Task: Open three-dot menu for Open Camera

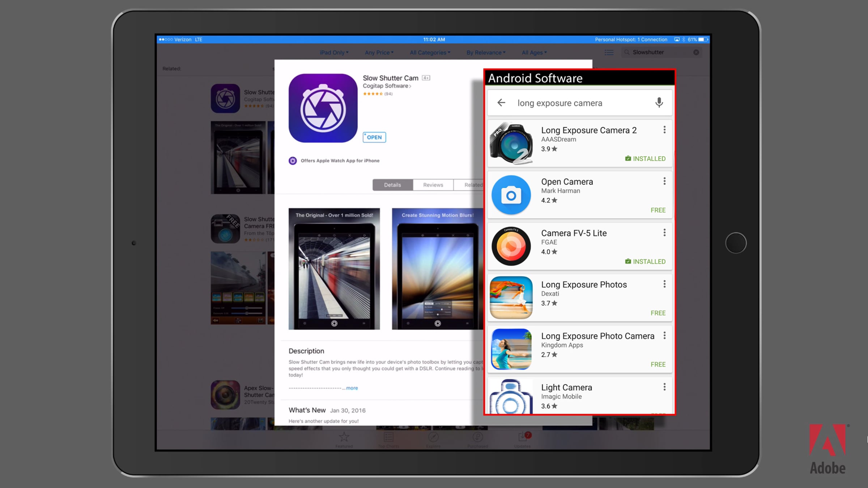Action: coord(664,181)
